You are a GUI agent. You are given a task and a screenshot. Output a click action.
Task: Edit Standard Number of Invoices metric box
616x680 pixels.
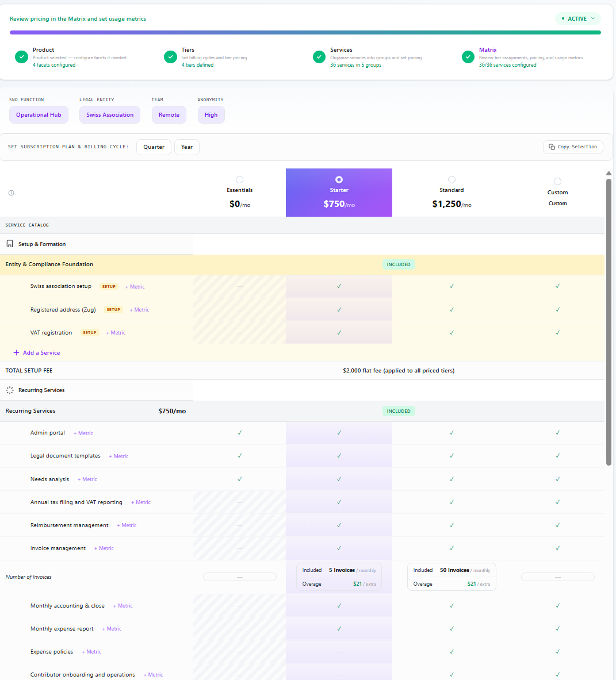pyautogui.click(x=452, y=577)
